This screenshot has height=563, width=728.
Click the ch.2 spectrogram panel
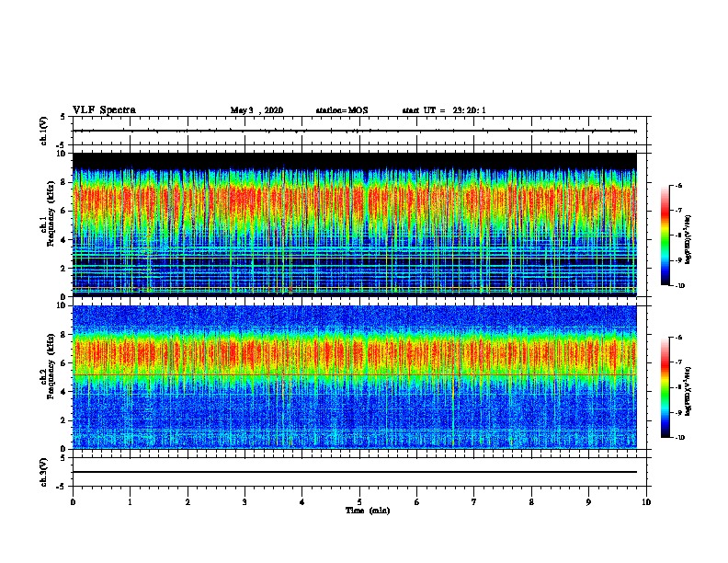point(354,377)
